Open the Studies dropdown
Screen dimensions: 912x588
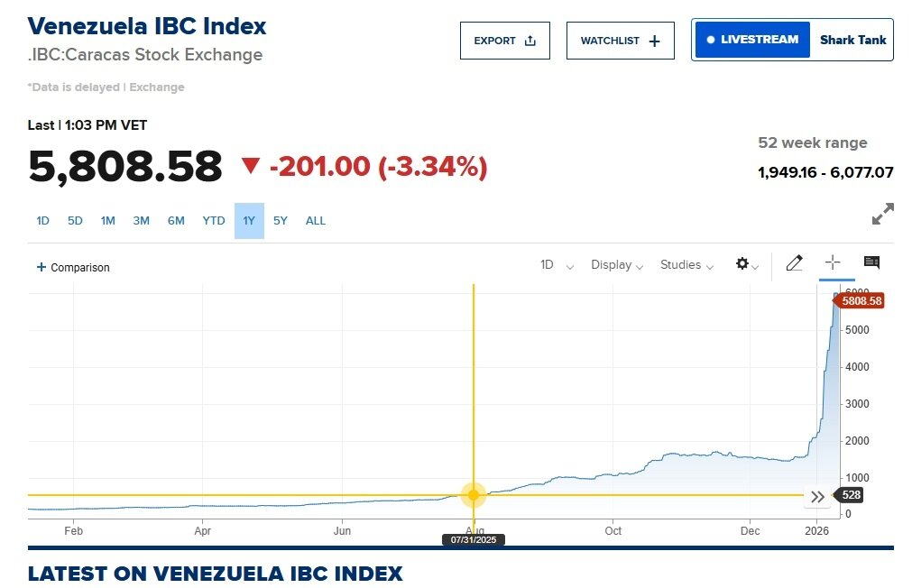click(x=686, y=264)
